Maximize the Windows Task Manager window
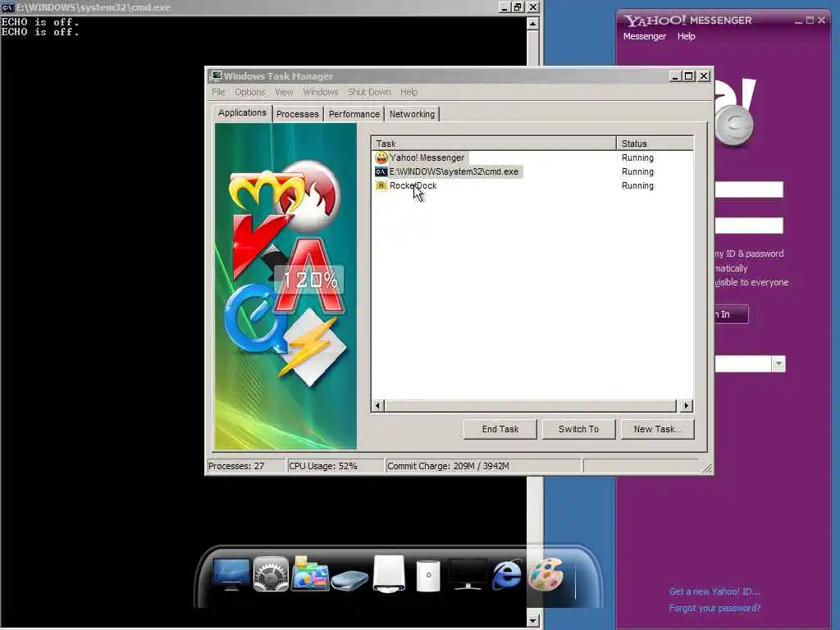This screenshot has width=840, height=630. [689, 76]
